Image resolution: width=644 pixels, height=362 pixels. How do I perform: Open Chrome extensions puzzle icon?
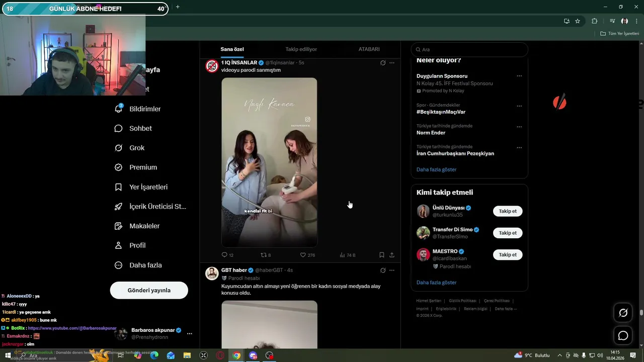595,21
